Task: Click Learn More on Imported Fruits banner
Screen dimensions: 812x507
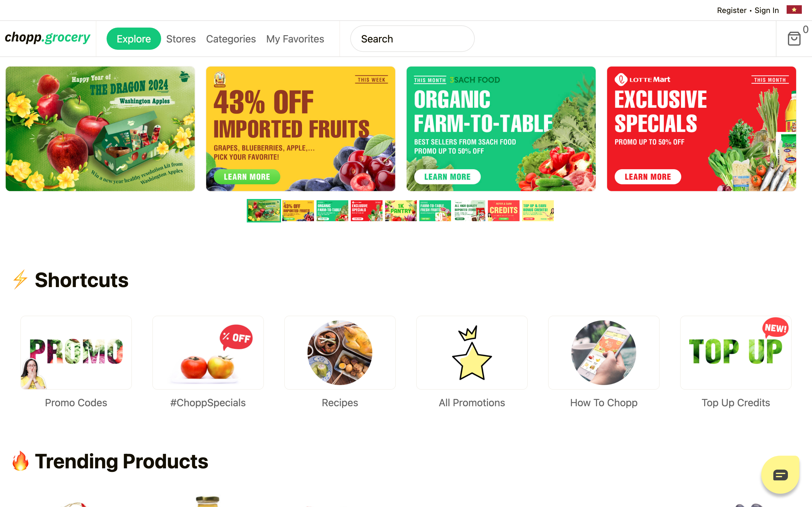Action: 247,177
